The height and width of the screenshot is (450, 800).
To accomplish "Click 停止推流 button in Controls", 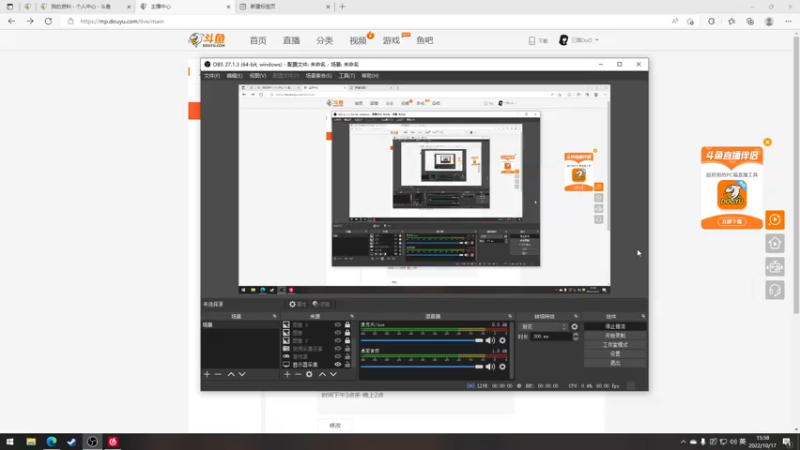I will pyautogui.click(x=615, y=327).
